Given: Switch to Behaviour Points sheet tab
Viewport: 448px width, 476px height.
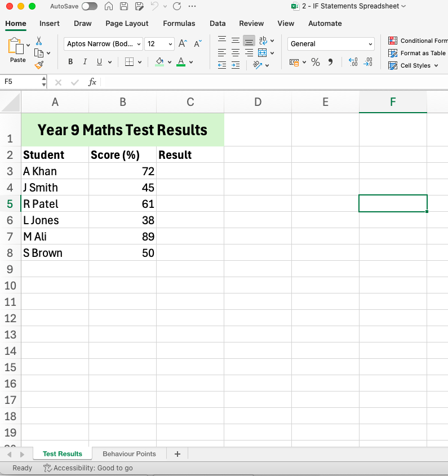Looking at the screenshot, I should 129,453.
